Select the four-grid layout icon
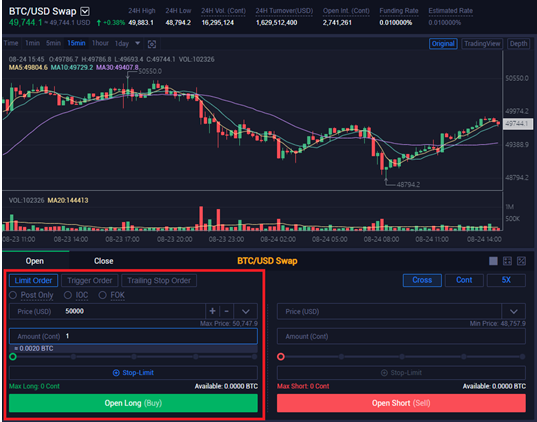Image resolution: width=537 pixels, height=422 pixels. [x=507, y=261]
